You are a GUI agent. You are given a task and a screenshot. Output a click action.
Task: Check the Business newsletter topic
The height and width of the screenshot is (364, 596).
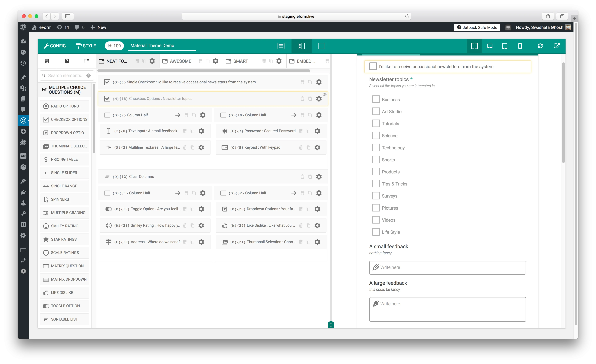376,99
